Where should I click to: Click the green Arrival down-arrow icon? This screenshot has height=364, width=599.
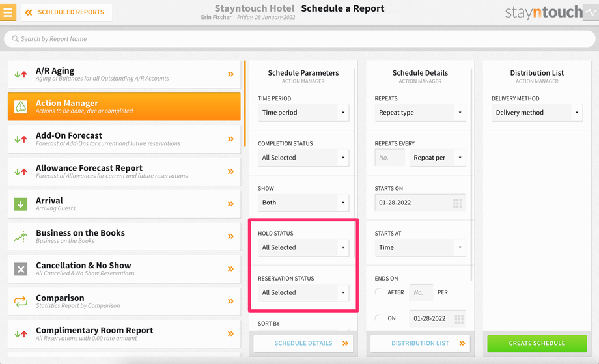tap(21, 204)
